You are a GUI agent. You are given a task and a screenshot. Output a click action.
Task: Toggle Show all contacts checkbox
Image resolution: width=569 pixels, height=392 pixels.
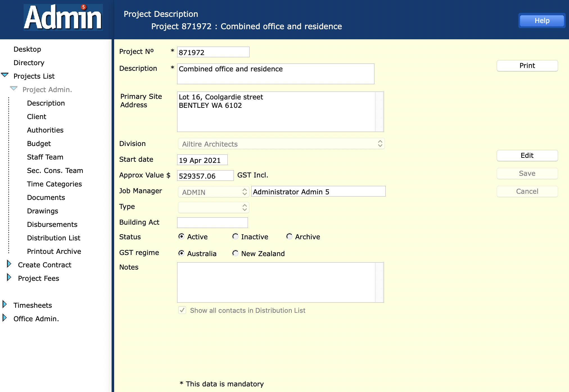[182, 310]
